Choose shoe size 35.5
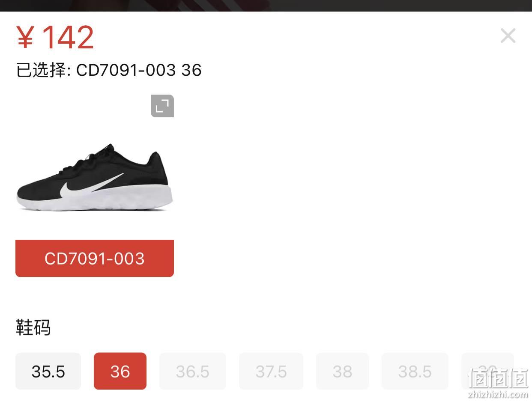Screen dimensions: 532x402 click(x=48, y=371)
